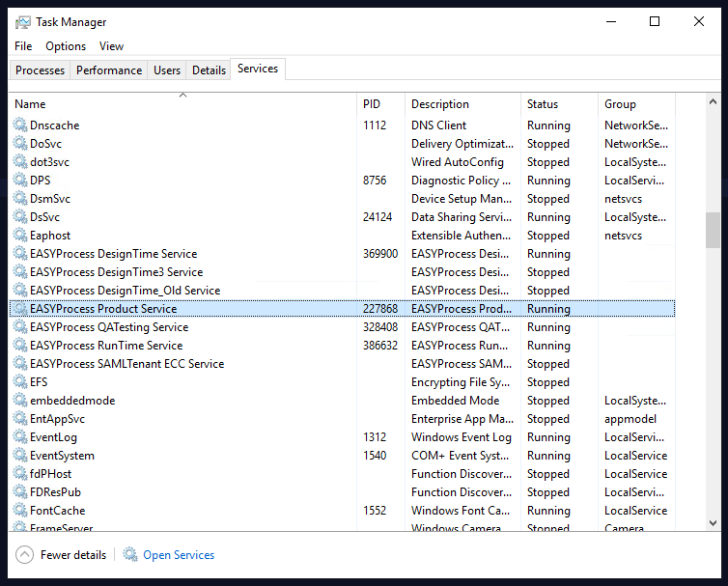Click the appmodel group cell
Viewport: 728px width, 586px height.
630,419
